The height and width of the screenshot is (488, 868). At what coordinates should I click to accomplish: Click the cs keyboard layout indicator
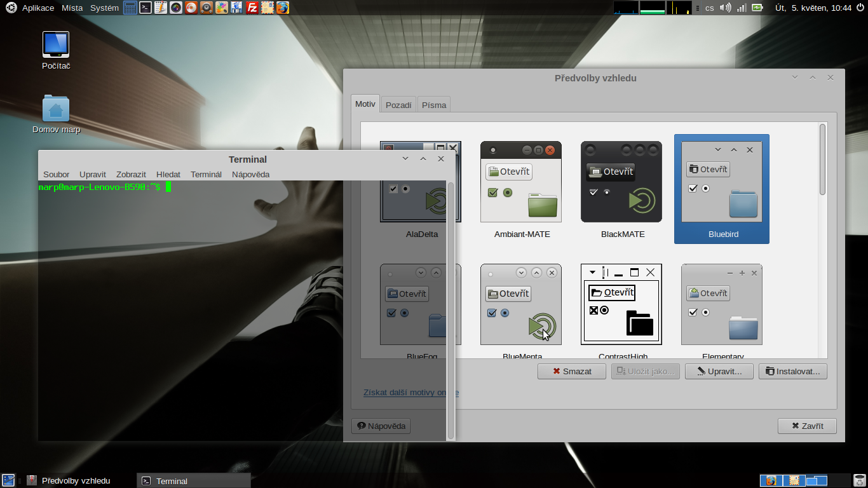[709, 8]
